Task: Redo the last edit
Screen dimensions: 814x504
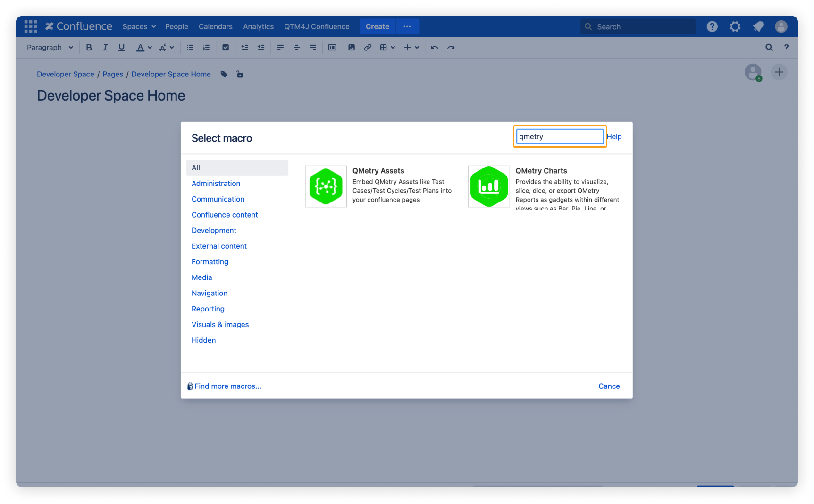Action: (451, 47)
